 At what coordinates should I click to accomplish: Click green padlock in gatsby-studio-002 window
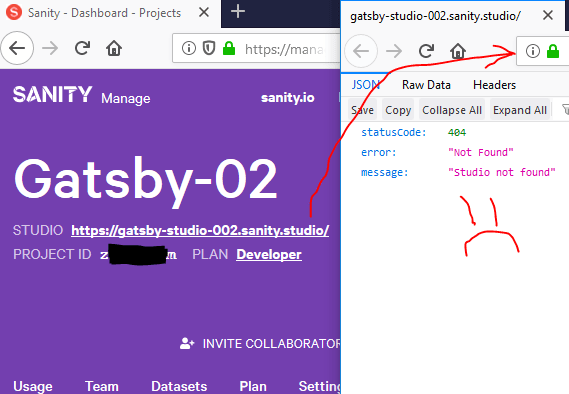click(553, 51)
